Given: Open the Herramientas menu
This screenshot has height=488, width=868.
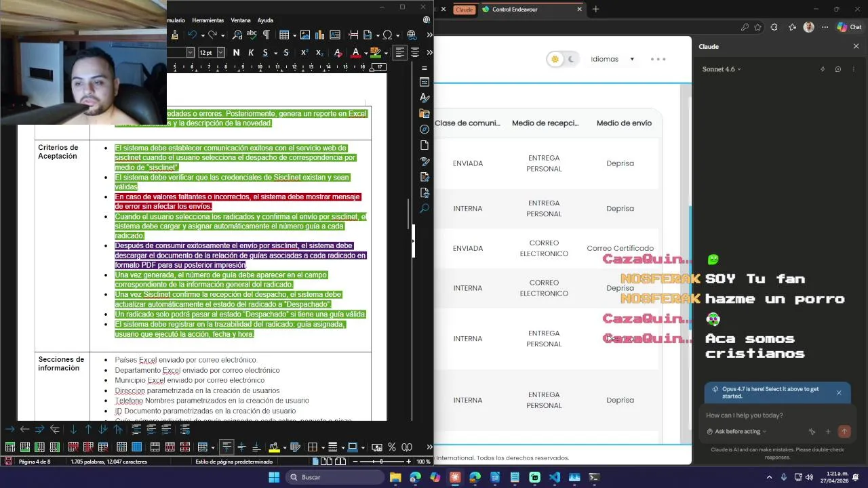Looking at the screenshot, I should pos(208,20).
